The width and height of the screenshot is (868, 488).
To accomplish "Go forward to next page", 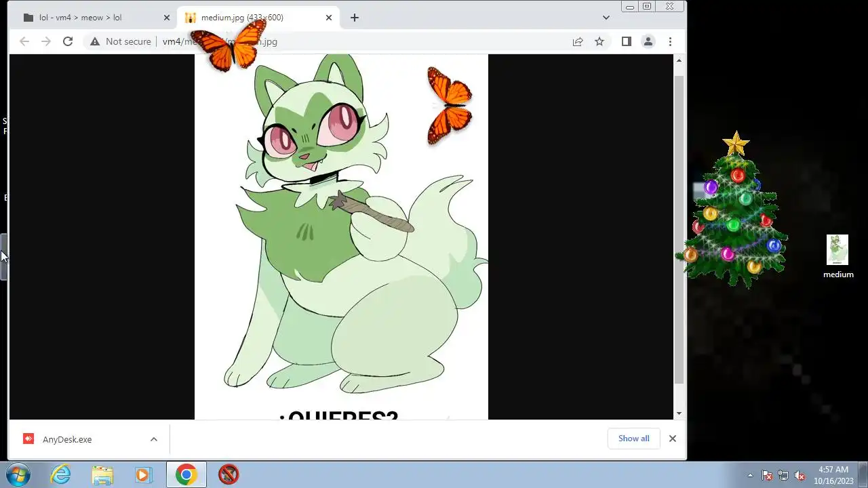I will (x=46, y=41).
